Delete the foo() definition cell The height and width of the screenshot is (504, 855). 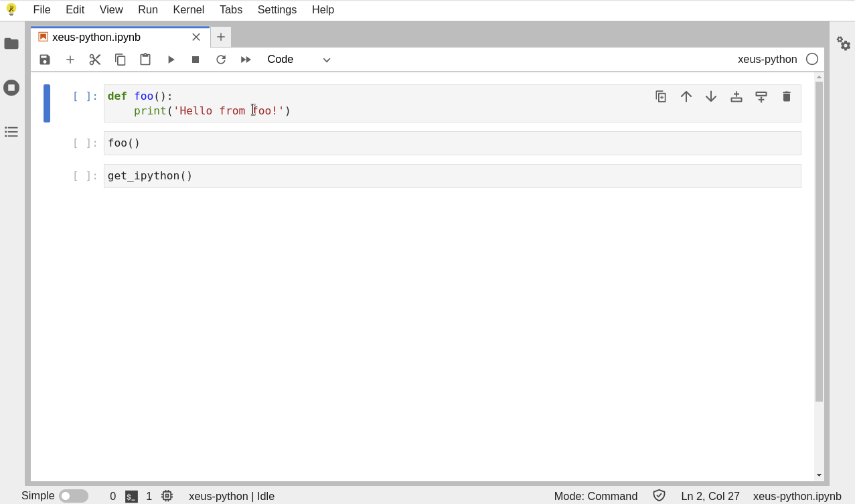786,96
